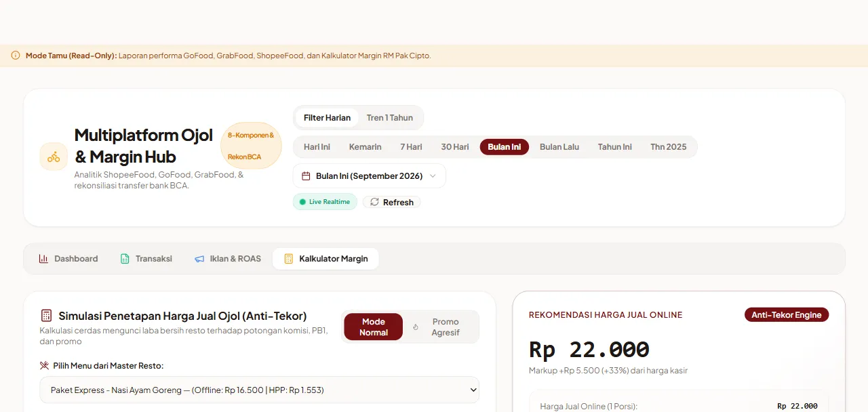Open the Paket Express menu selector
Viewport: 868px width, 412px height.
pyautogui.click(x=260, y=390)
